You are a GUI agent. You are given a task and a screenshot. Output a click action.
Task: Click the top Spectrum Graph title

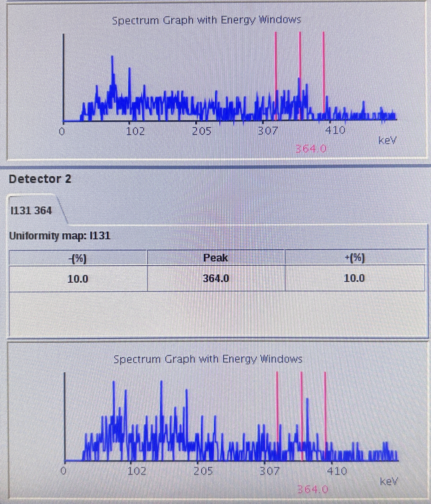206,20
